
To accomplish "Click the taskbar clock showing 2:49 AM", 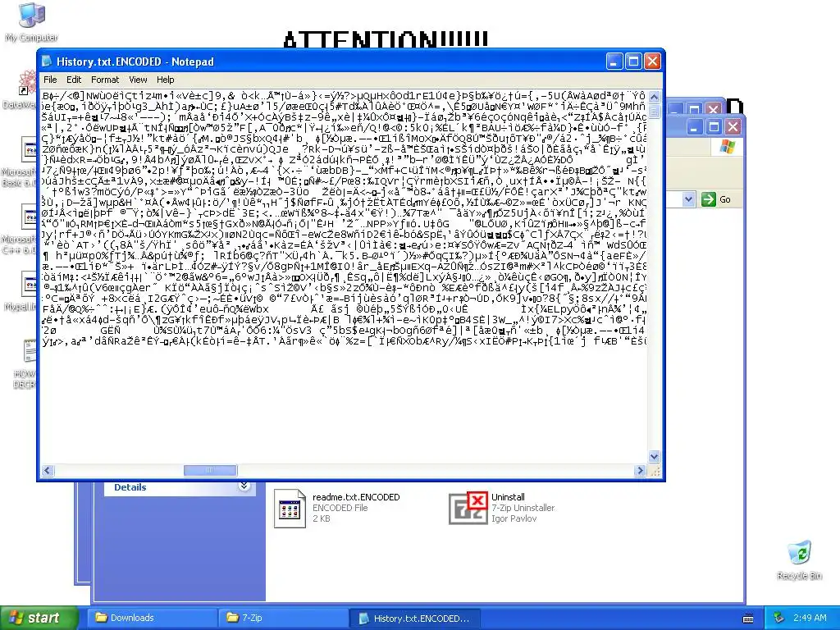I will [x=810, y=618].
